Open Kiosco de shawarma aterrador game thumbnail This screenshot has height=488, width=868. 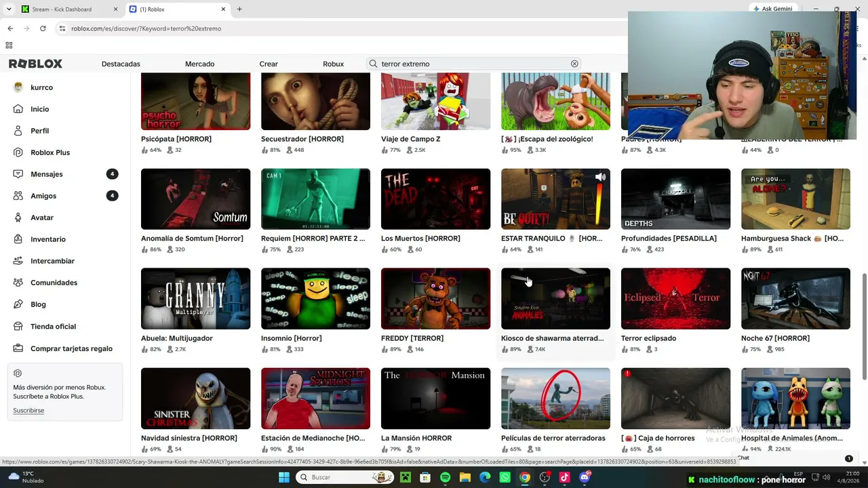[x=555, y=298]
